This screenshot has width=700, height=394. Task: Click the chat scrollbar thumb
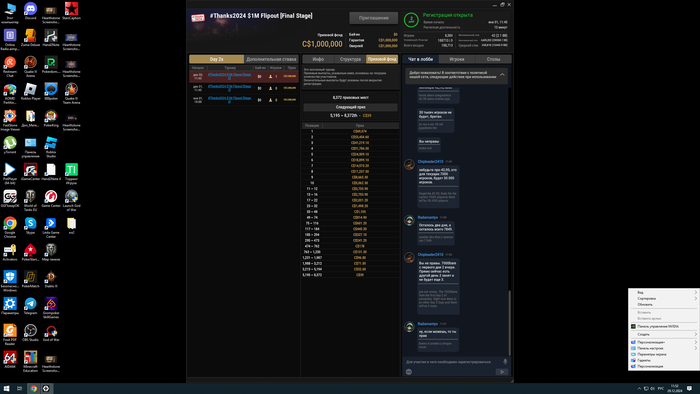pos(509,323)
